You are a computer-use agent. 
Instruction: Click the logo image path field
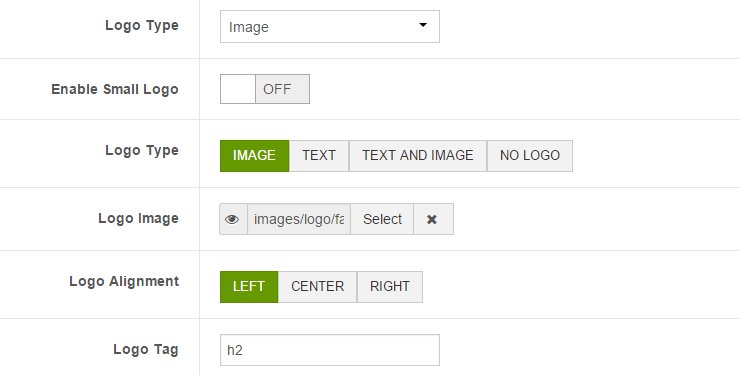[x=299, y=219]
